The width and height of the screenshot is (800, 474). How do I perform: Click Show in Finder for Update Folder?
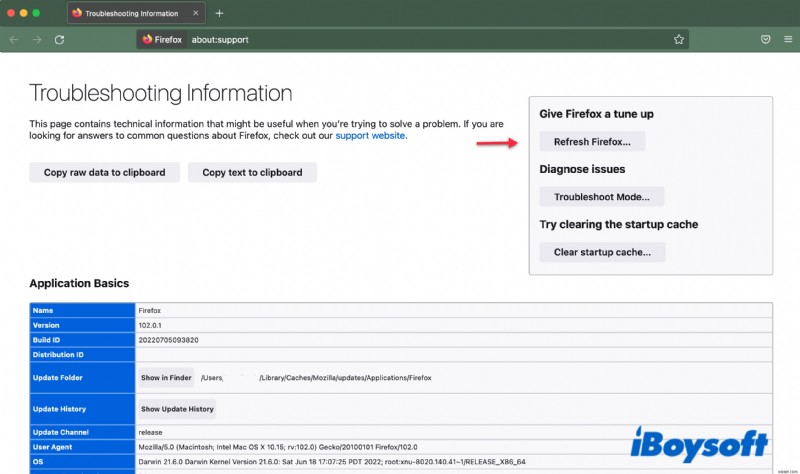[166, 378]
